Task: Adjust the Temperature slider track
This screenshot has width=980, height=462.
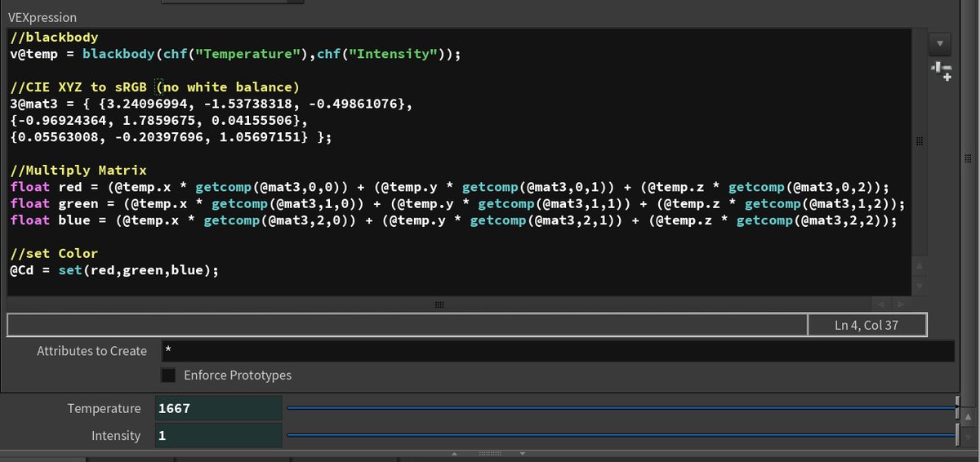Action: click(621, 408)
